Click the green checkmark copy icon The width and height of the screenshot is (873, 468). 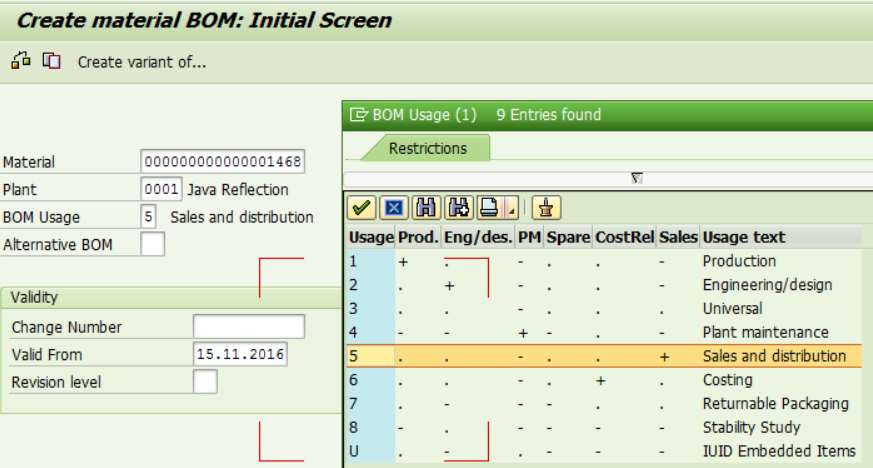click(361, 208)
